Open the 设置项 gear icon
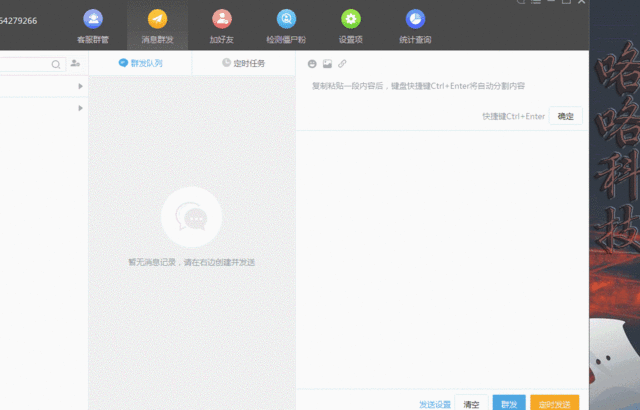The width and height of the screenshot is (640, 410). (350, 19)
